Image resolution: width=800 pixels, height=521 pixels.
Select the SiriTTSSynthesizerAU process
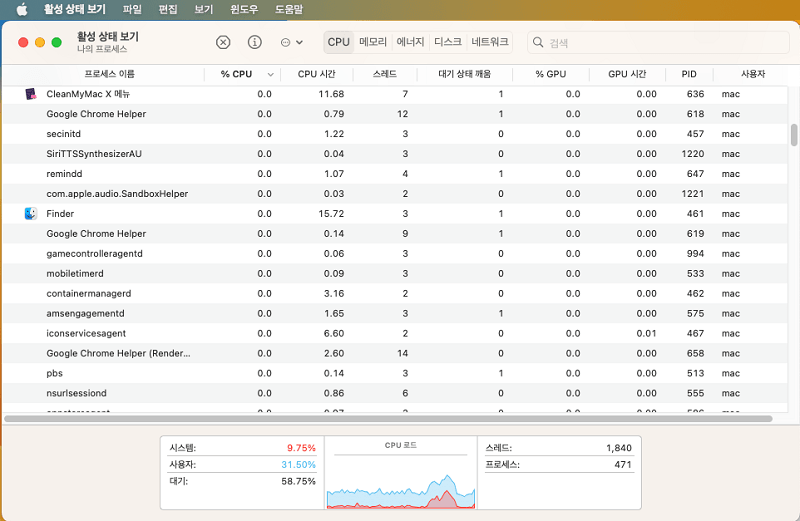tap(395, 154)
